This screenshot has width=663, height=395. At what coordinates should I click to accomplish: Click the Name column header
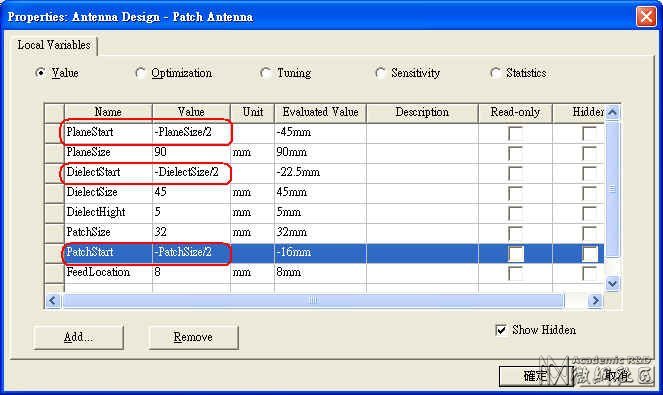(108, 112)
